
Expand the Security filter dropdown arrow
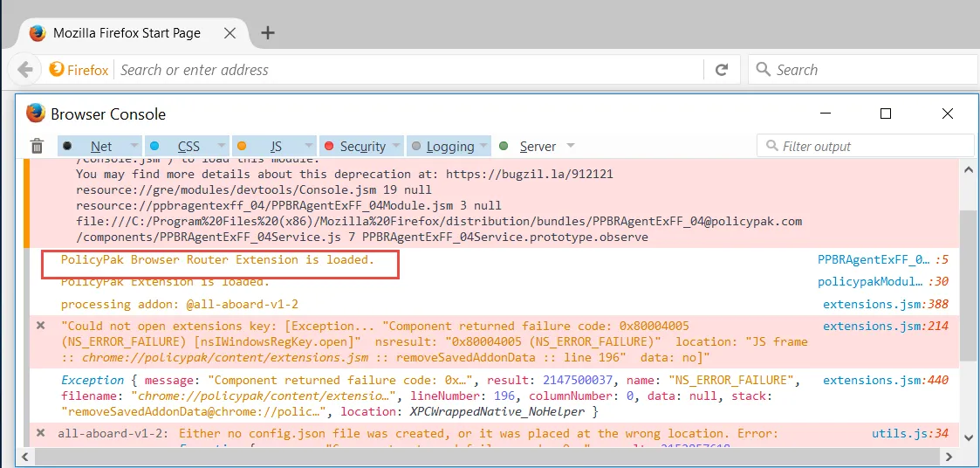coord(396,147)
